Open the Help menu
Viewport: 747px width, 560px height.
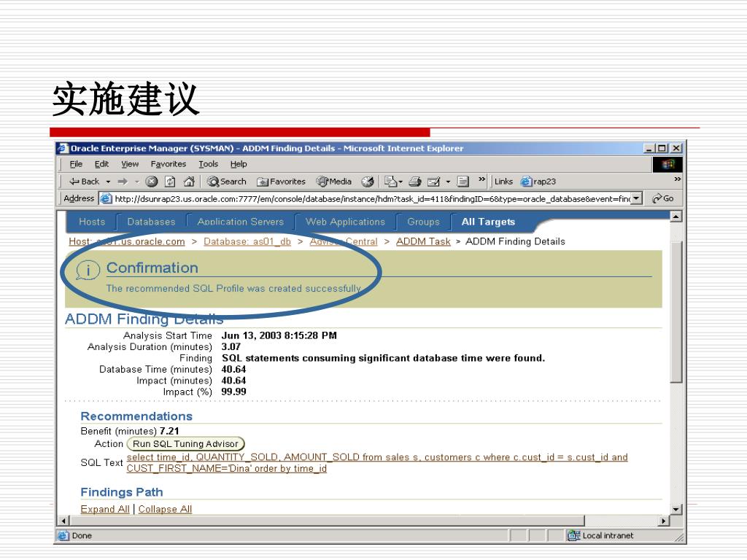coord(239,164)
